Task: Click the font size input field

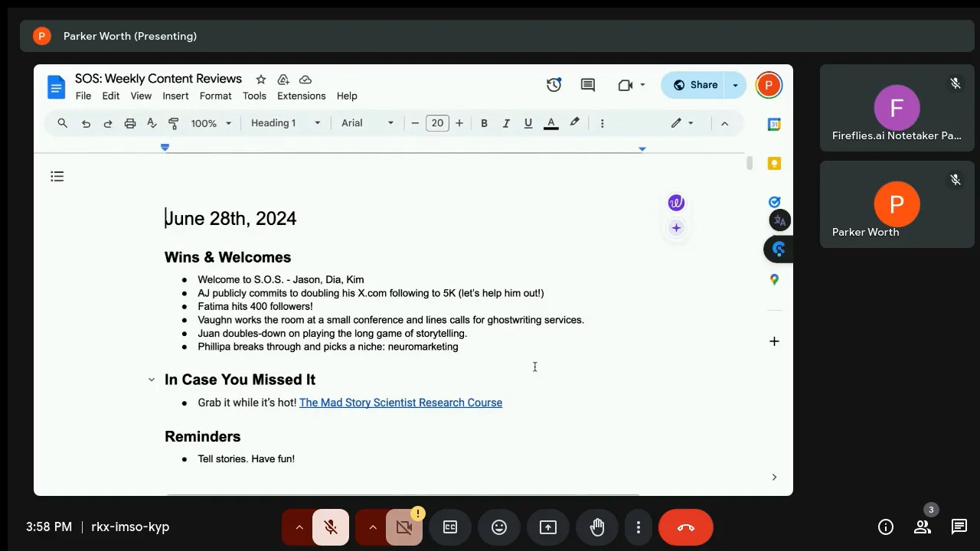Action: click(437, 123)
